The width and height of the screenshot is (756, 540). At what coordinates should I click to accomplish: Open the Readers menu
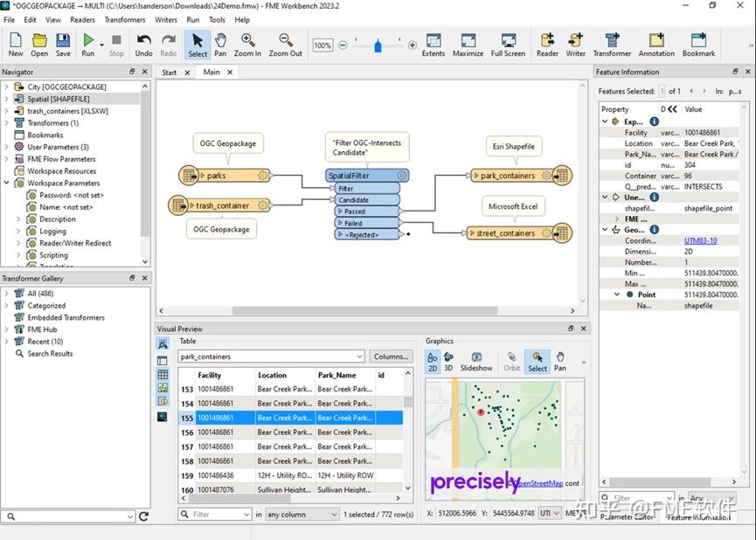[82, 20]
